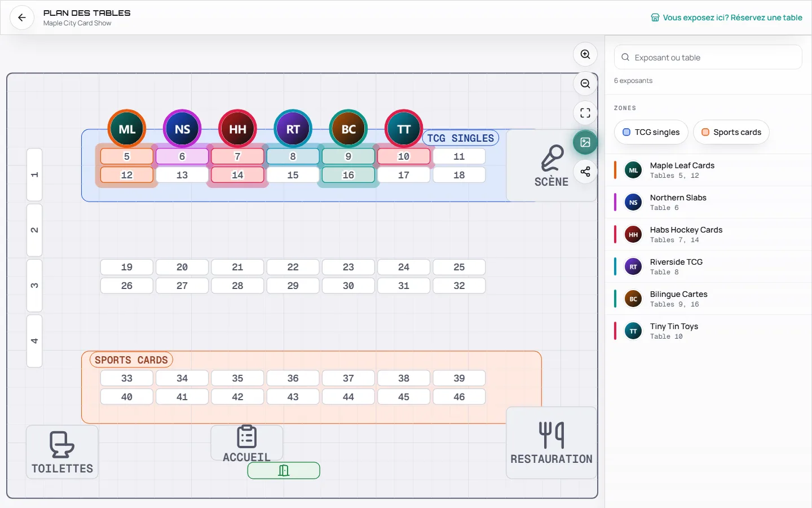This screenshot has width=812, height=508.
Task: Toggle the image view button
Action: coord(585,142)
